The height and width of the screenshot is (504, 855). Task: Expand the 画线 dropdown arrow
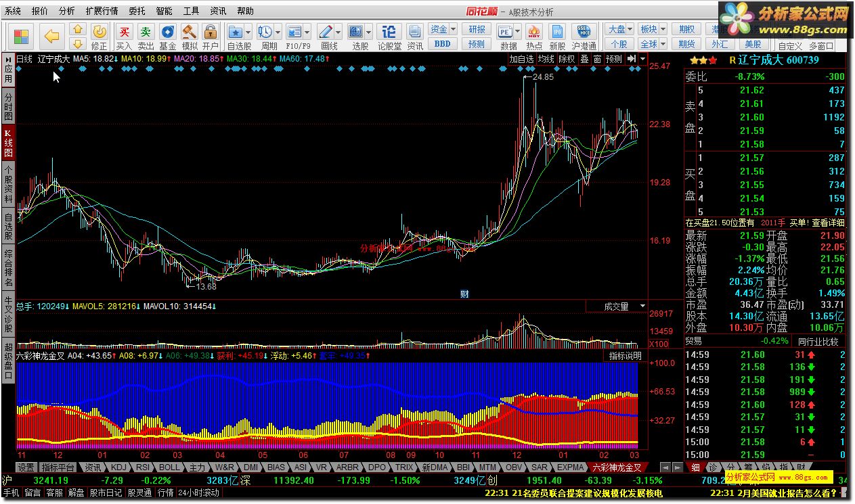[338, 32]
